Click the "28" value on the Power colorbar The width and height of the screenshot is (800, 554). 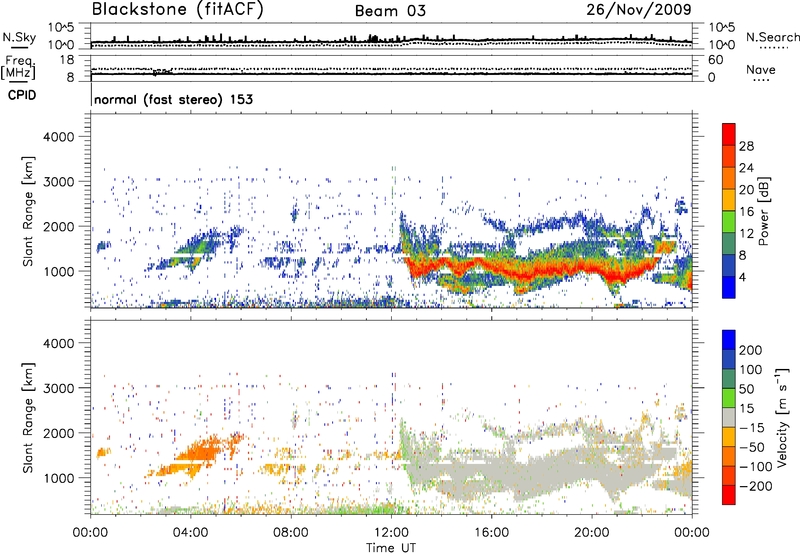pos(746,146)
